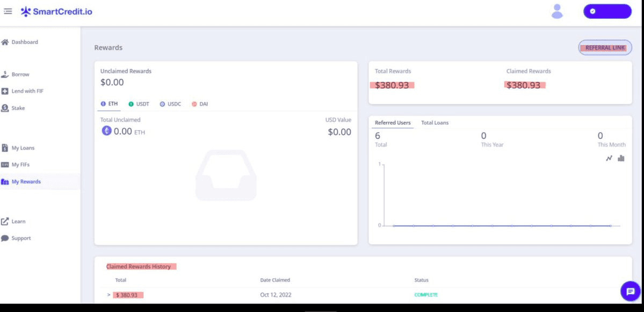Click the Lend with FIF plus icon
This screenshot has height=312, width=644.
[x=5, y=91]
